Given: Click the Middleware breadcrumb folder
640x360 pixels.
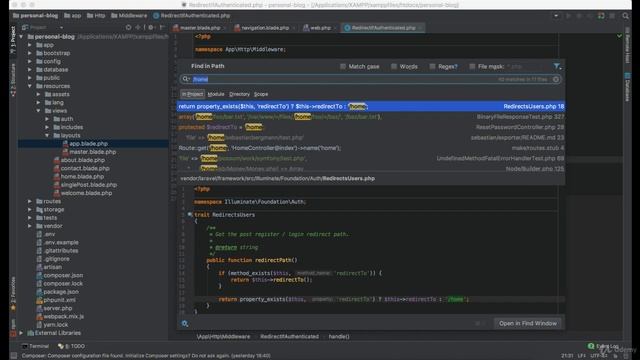Looking at the screenshot, I should pyautogui.click(x=129, y=16).
